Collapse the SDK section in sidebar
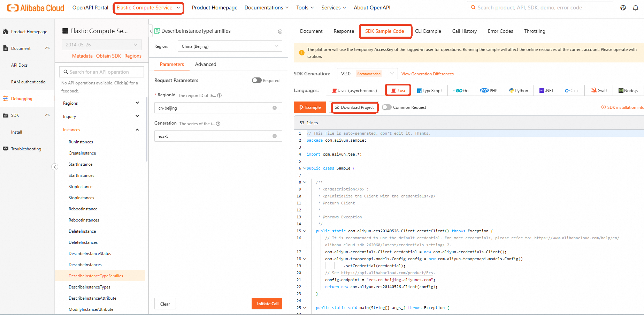 pos(47,115)
